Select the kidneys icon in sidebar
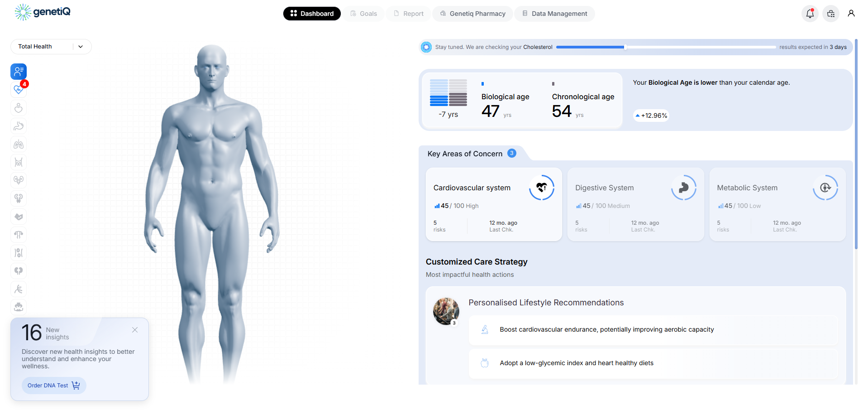Image resolution: width=868 pixels, height=410 pixels. tap(19, 180)
